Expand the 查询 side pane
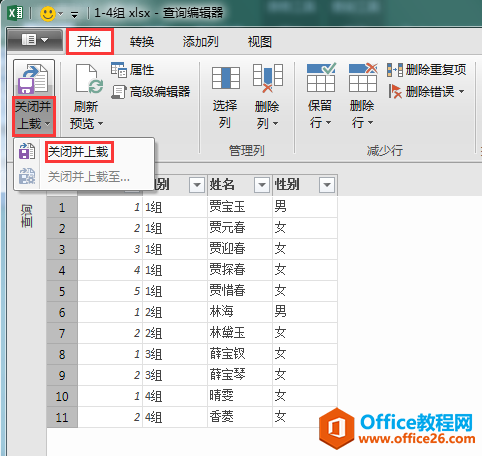The image size is (482, 456). [27, 216]
